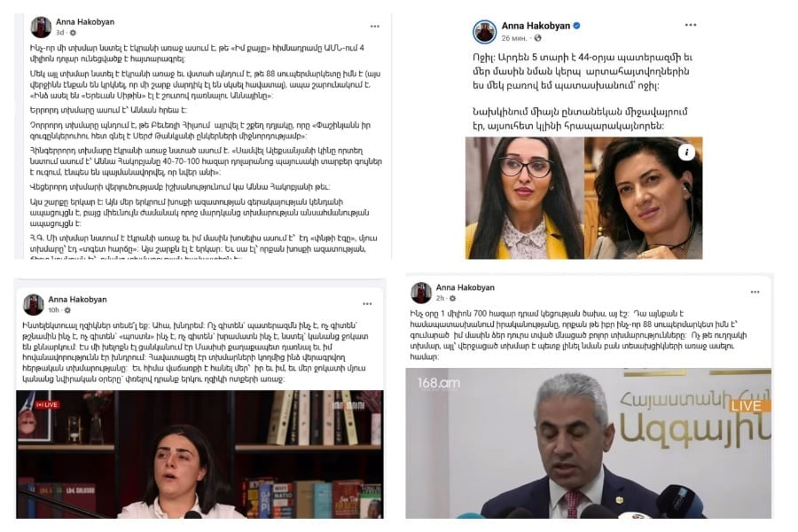Open the profile avatar on the top-left post
This screenshot has width=798, height=532.
[x=41, y=27]
